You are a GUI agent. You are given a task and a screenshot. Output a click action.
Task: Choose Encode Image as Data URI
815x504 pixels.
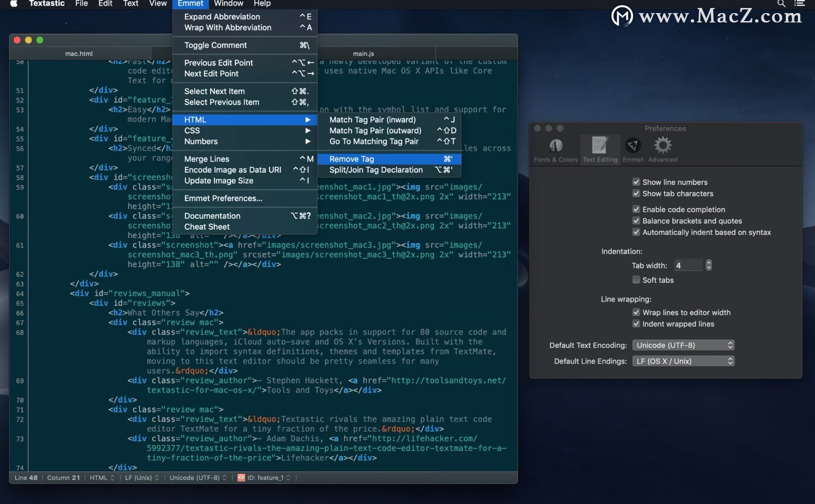click(245, 170)
